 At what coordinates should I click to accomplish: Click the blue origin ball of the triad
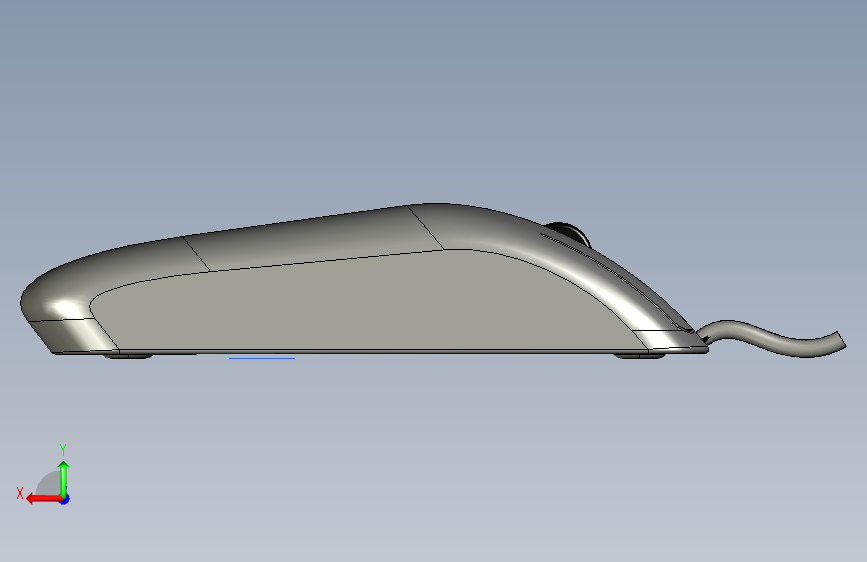point(65,499)
